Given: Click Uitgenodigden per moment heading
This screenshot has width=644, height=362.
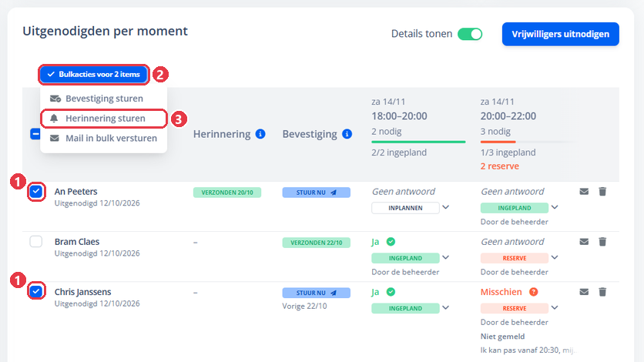Looking at the screenshot, I should pos(105,31).
